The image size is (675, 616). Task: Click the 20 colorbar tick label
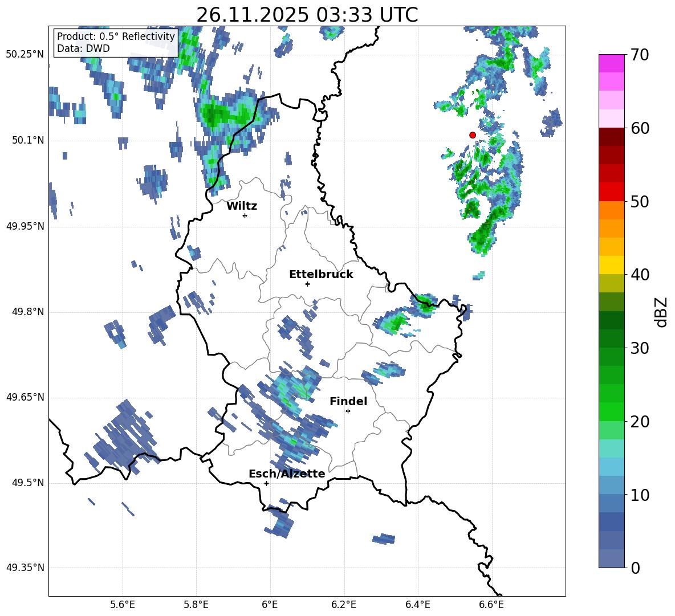click(x=640, y=421)
